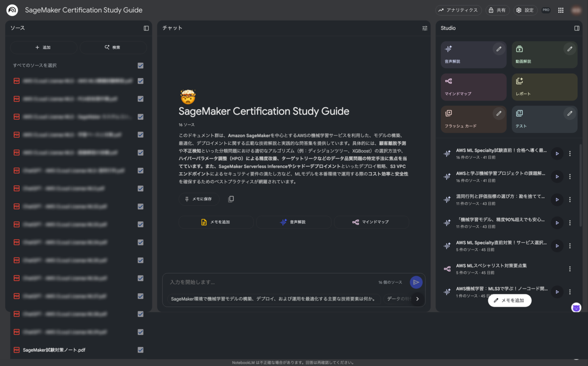Select suggested question starting SageMaker環境で機械学習モデル
The height and width of the screenshot is (366, 588).
tap(273, 299)
